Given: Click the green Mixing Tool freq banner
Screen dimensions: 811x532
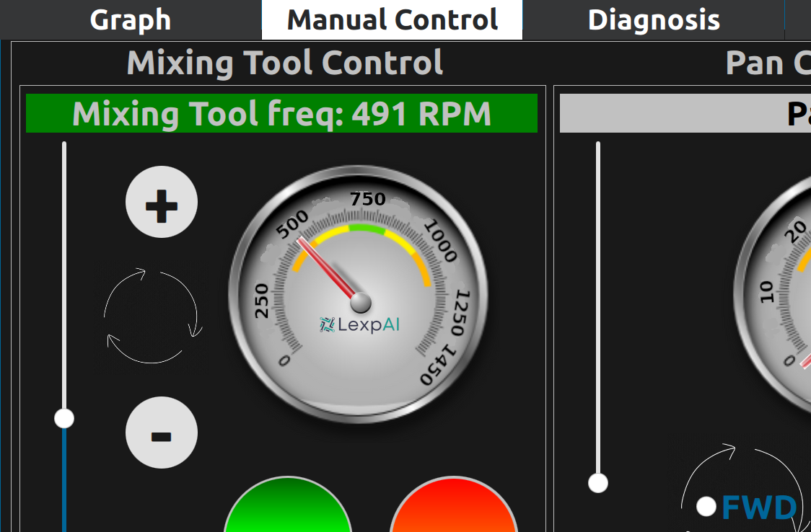Looking at the screenshot, I should 281,114.
